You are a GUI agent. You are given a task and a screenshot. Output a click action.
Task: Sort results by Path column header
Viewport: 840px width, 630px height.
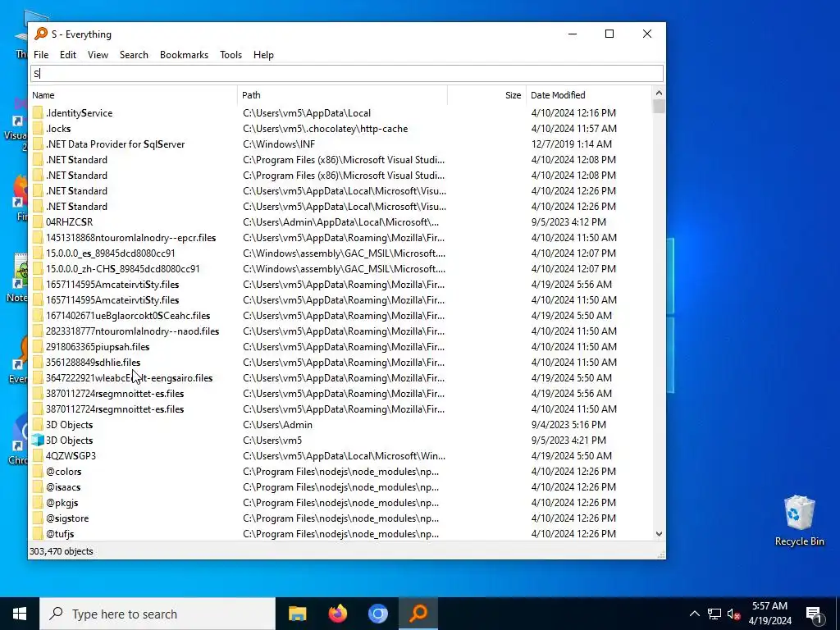pos(342,95)
